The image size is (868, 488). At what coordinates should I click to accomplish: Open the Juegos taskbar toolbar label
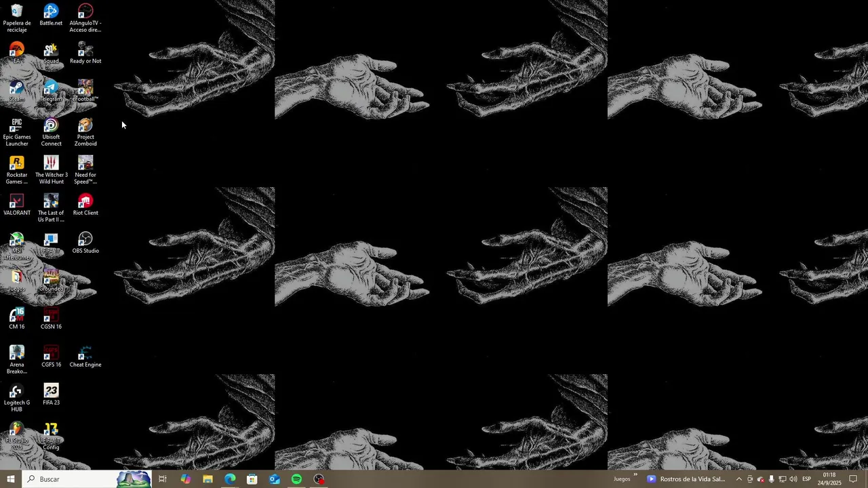click(622, 479)
